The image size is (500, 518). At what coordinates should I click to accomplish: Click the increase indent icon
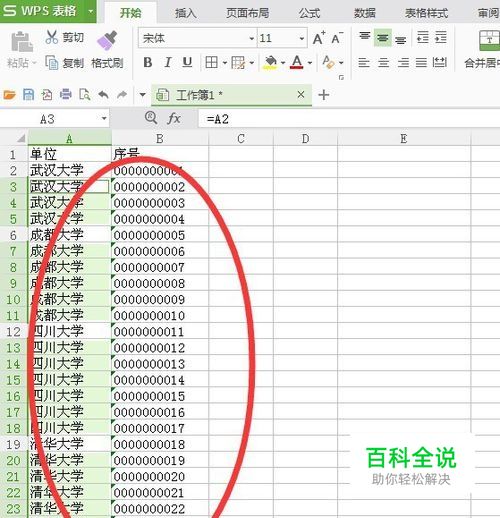point(441,37)
